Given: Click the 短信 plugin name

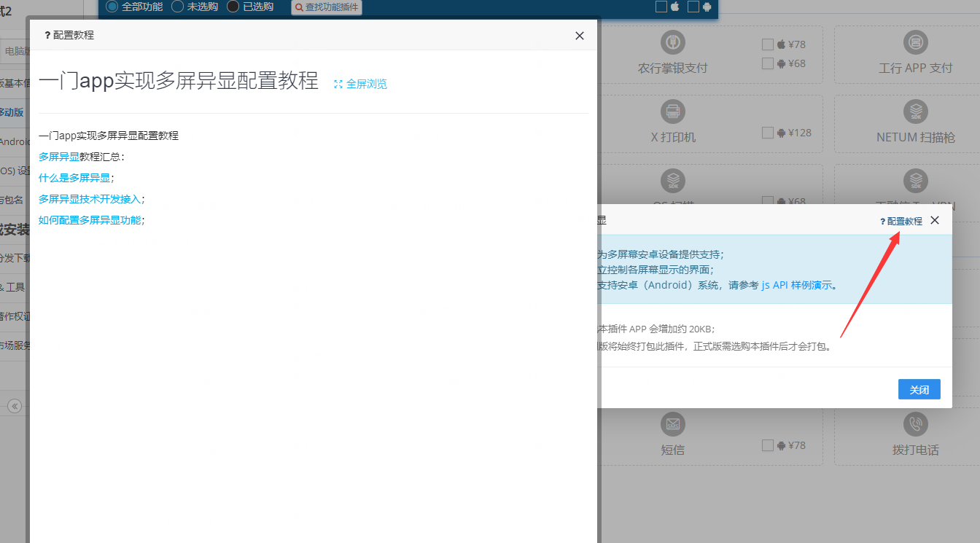Looking at the screenshot, I should (x=672, y=450).
